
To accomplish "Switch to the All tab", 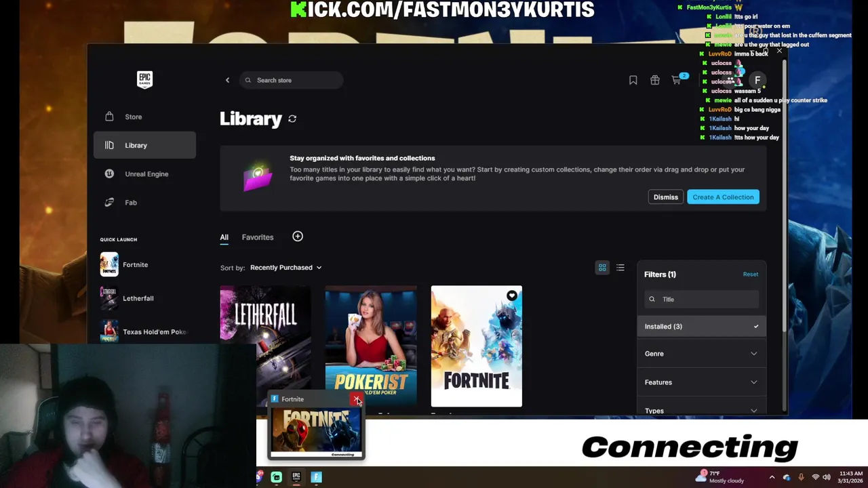I will [224, 237].
